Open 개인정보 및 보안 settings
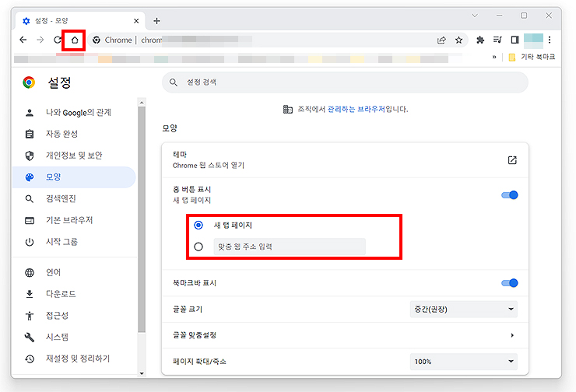This screenshot has width=576, height=392. [74, 156]
